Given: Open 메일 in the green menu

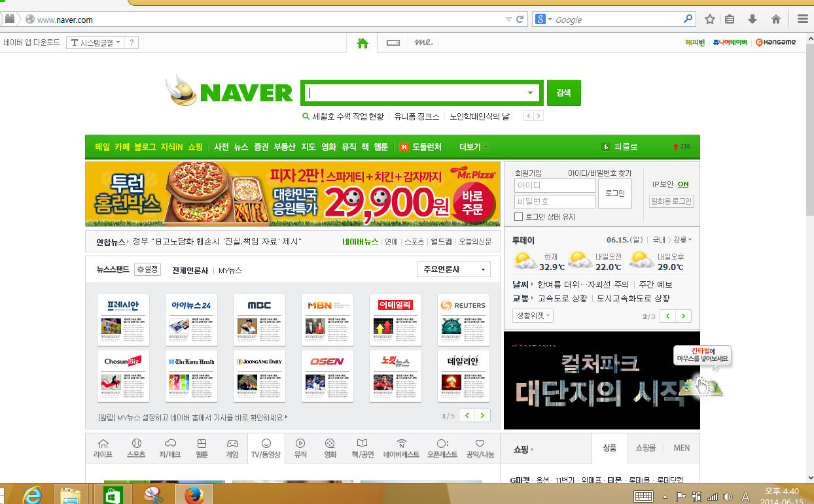Looking at the screenshot, I should click(x=103, y=147).
